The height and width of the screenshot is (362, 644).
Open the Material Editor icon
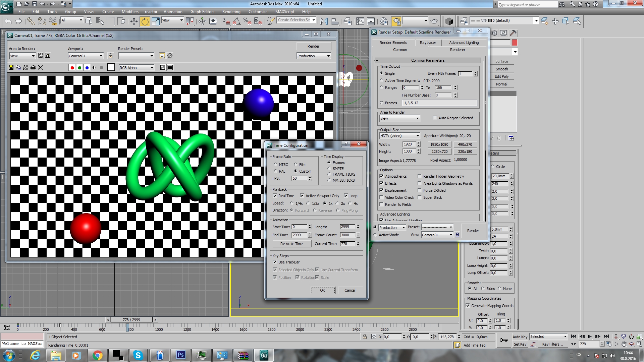tap(384, 21)
